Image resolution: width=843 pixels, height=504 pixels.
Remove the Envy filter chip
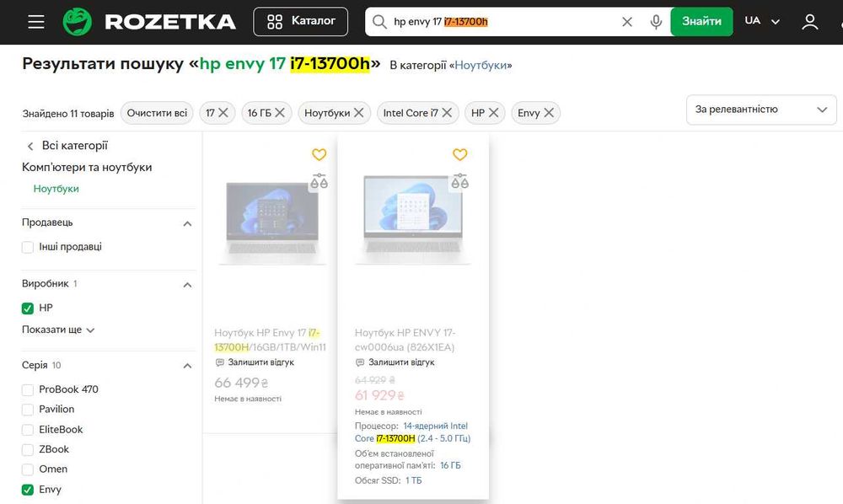(549, 113)
